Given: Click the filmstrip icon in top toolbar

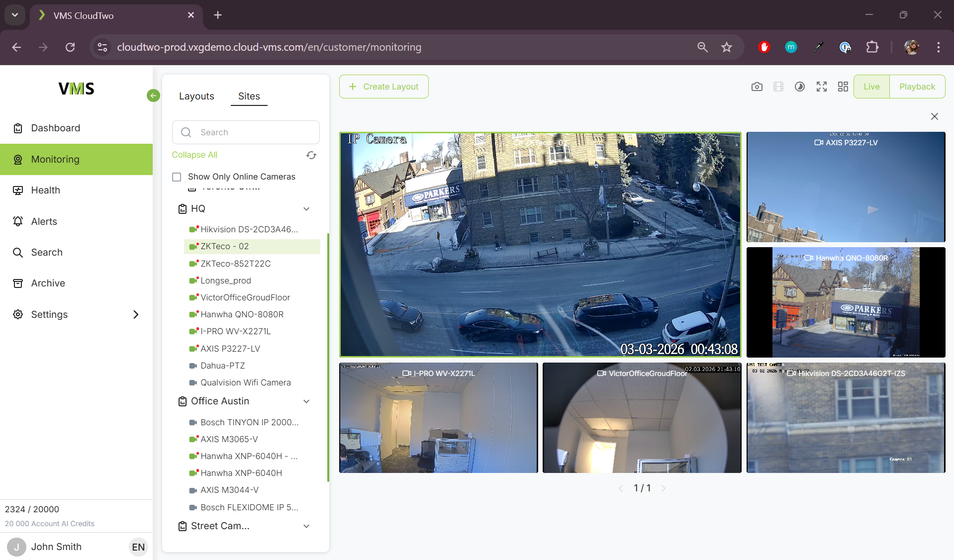Looking at the screenshot, I should [778, 87].
